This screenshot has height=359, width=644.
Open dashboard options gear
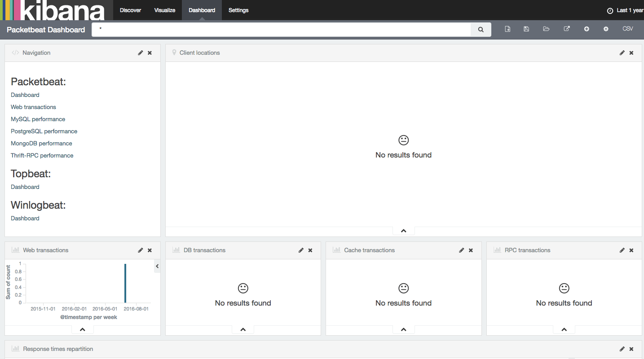[x=606, y=29]
